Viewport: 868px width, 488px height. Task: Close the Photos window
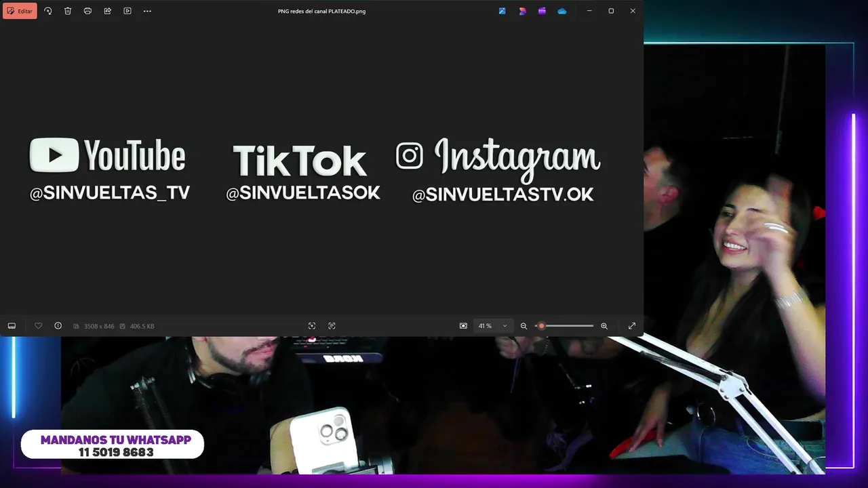coord(633,11)
